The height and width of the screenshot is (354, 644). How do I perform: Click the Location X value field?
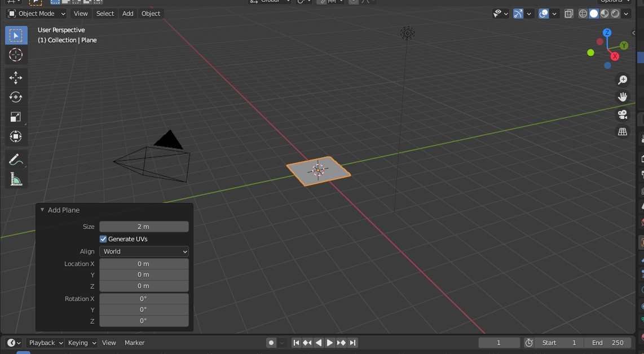pos(144,264)
